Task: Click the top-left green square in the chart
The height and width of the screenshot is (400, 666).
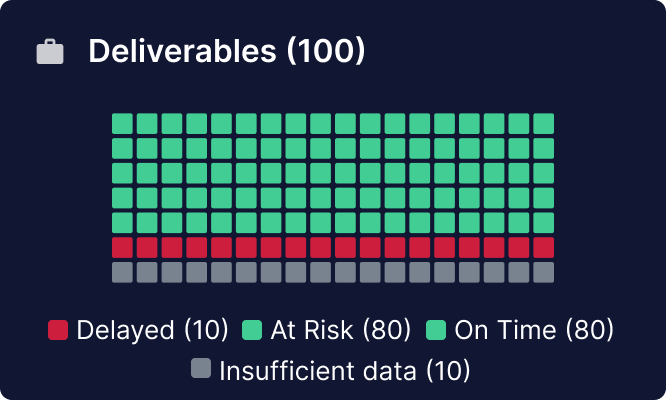Action: [x=122, y=123]
